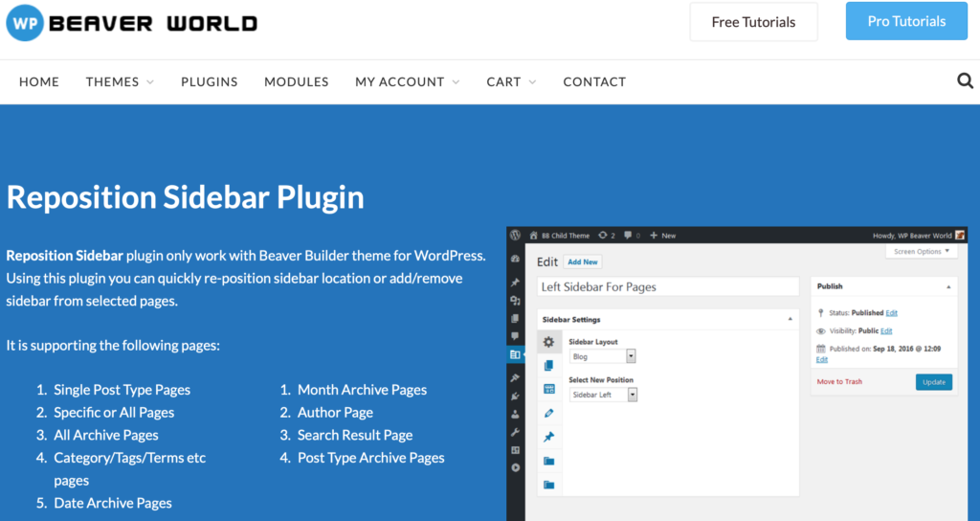Image resolution: width=980 pixels, height=521 pixels.
Task: Click the WP Beaver World logo
Action: pyautogui.click(x=132, y=23)
